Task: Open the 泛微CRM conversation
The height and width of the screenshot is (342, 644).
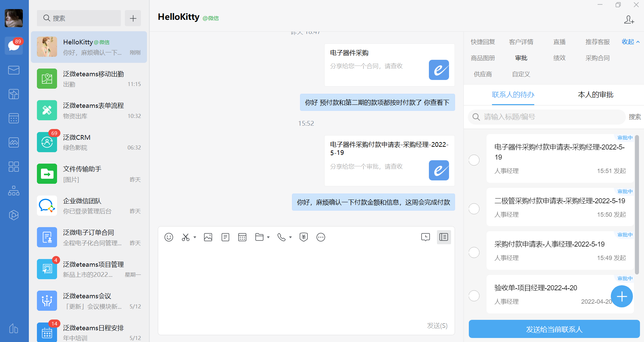Action: pyautogui.click(x=89, y=142)
